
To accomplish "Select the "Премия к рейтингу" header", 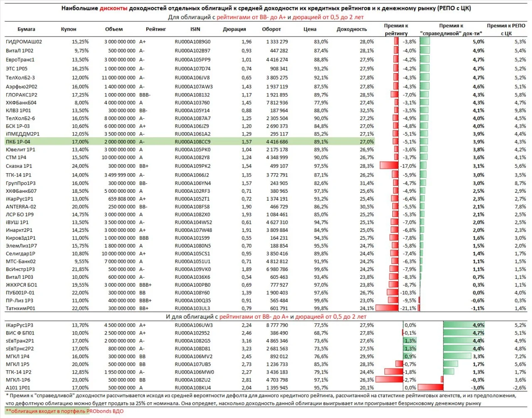I will coord(396,30).
